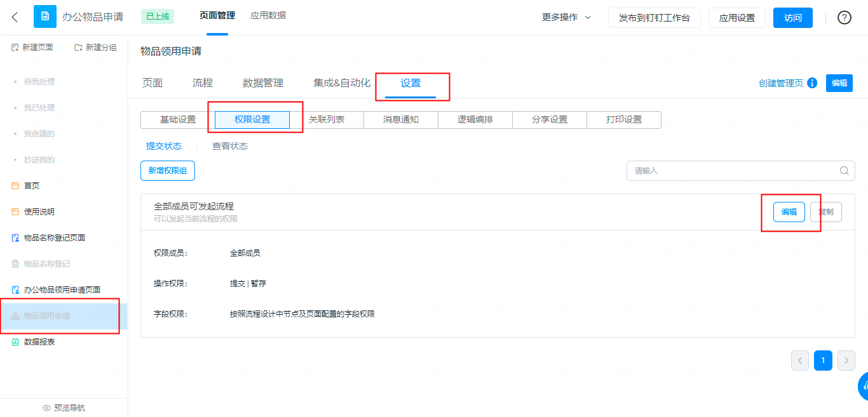Click the 提交 | 暂存 permission value
The width and height of the screenshot is (868, 417).
pos(248,284)
